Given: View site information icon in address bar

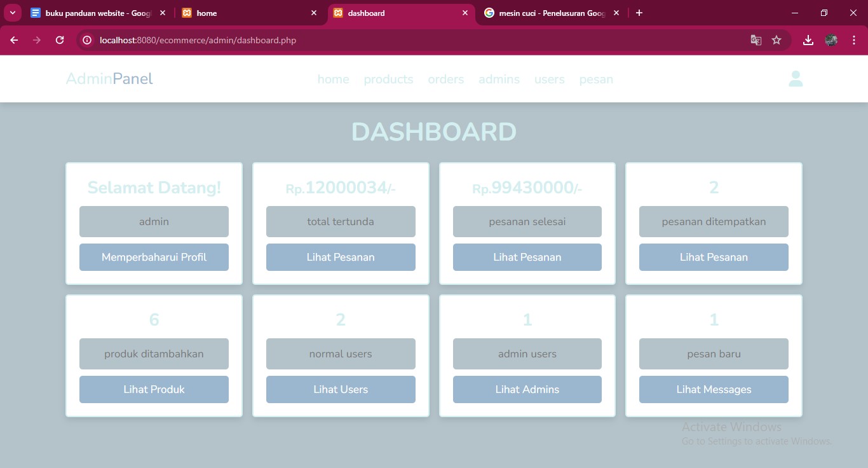Looking at the screenshot, I should pyautogui.click(x=88, y=40).
